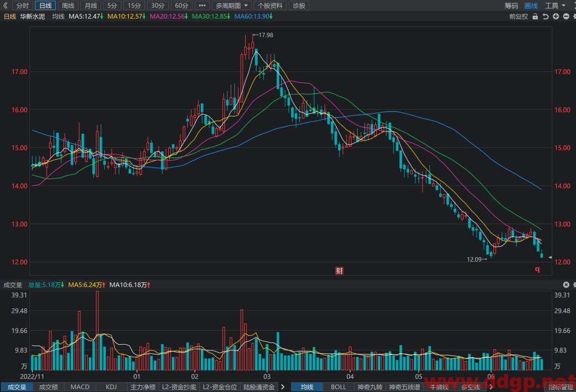
Task: Select 成交量 sub-indicator tab
Action: coord(17,387)
